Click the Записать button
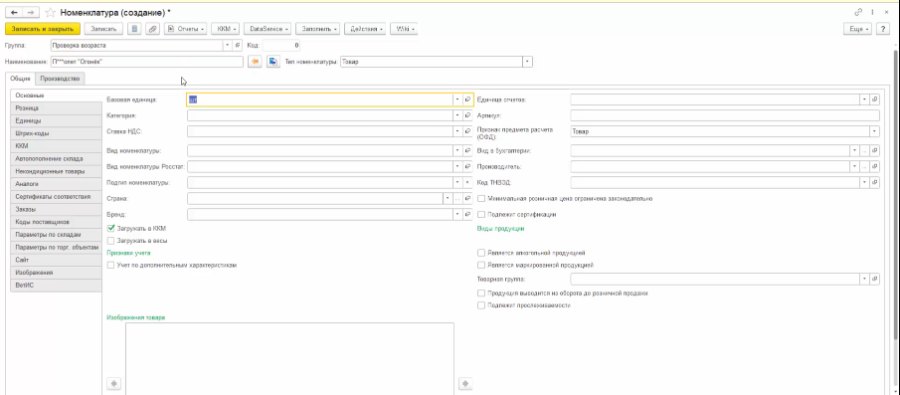The height and width of the screenshot is (395, 900). coord(103,29)
